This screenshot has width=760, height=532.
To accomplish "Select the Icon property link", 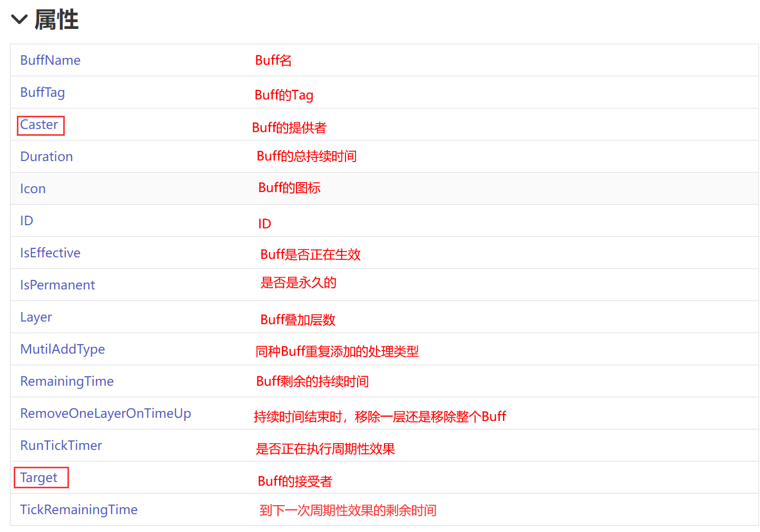I will 33,189.
